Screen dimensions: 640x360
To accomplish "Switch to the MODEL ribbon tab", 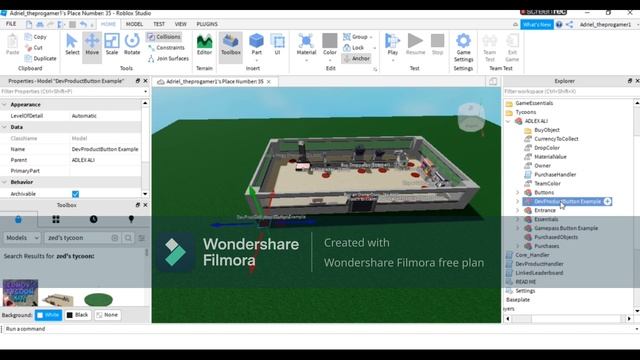I will [x=134, y=24].
